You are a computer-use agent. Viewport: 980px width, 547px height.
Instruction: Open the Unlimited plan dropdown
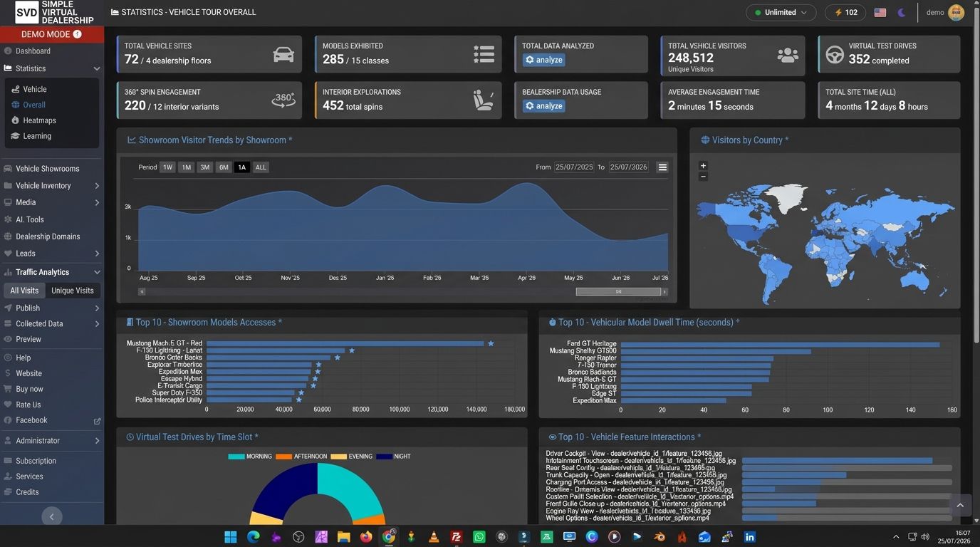(781, 12)
